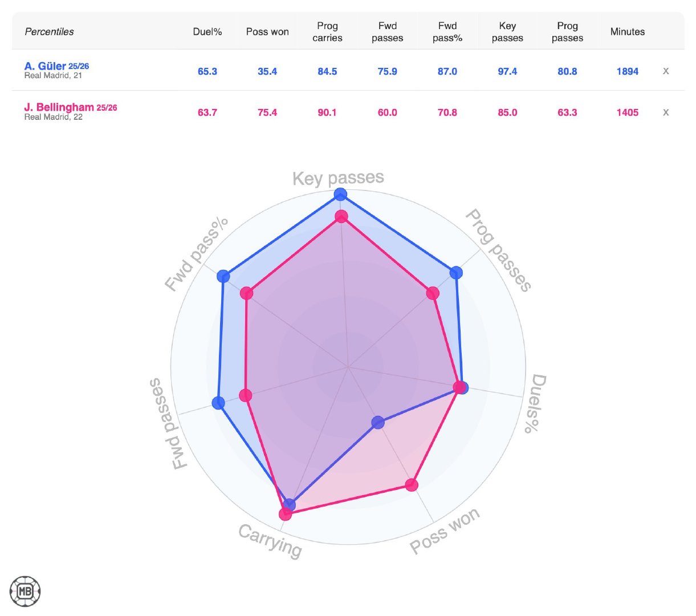Sort by the Duel% column header

click(x=207, y=32)
